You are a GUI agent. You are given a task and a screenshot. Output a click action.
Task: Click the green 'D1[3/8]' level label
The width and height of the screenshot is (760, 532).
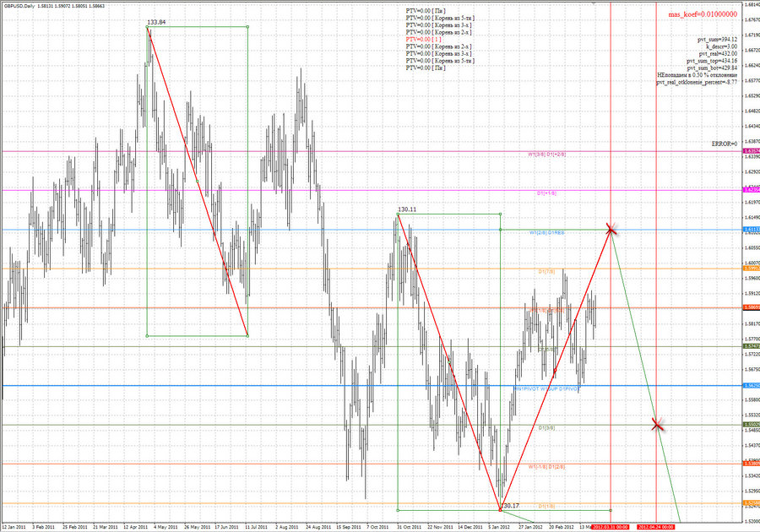tap(546, 428)
